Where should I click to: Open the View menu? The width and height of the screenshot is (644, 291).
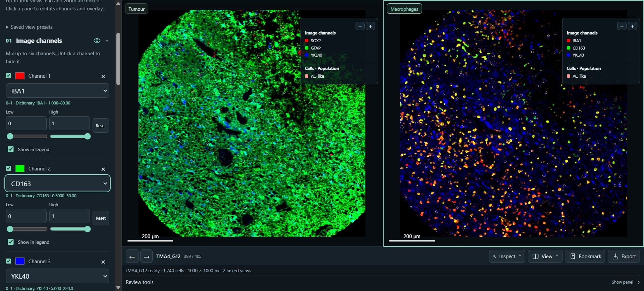point(545,257)
